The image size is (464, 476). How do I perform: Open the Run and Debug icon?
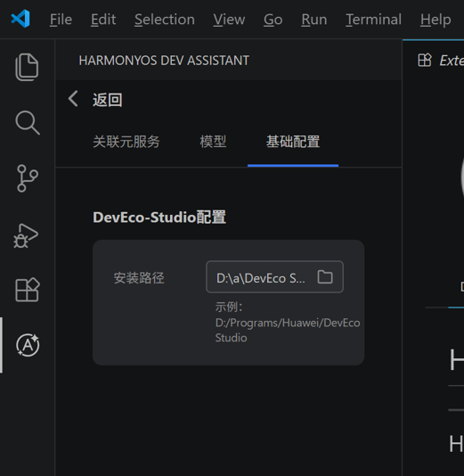(x=26, y=236)
